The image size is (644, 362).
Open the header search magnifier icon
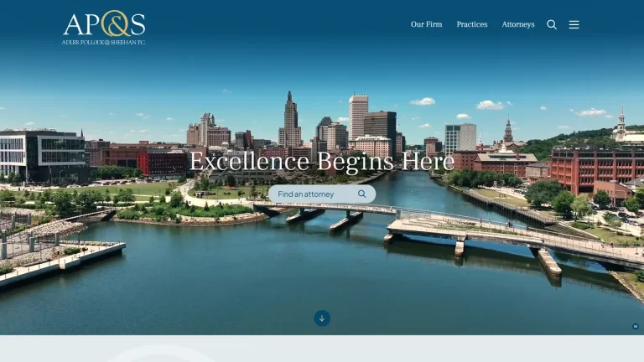[552, 24]
